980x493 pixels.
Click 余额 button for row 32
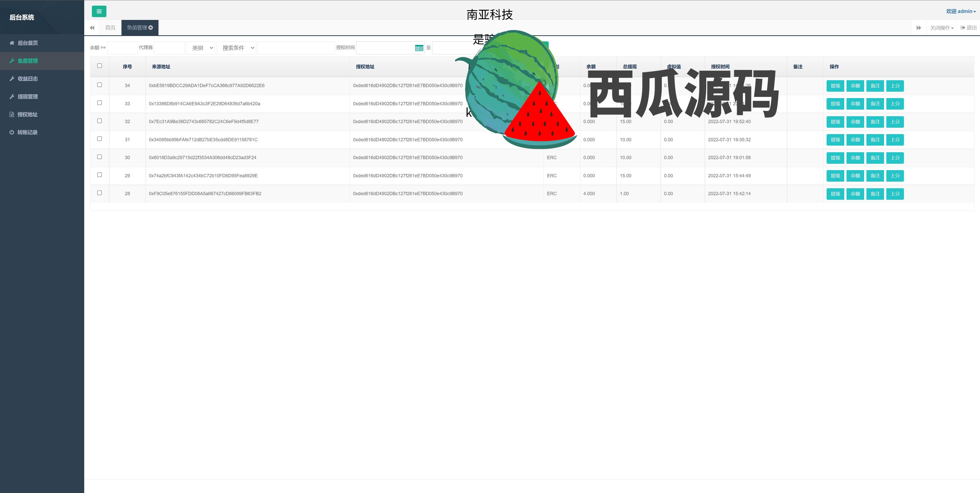(855, 122)
